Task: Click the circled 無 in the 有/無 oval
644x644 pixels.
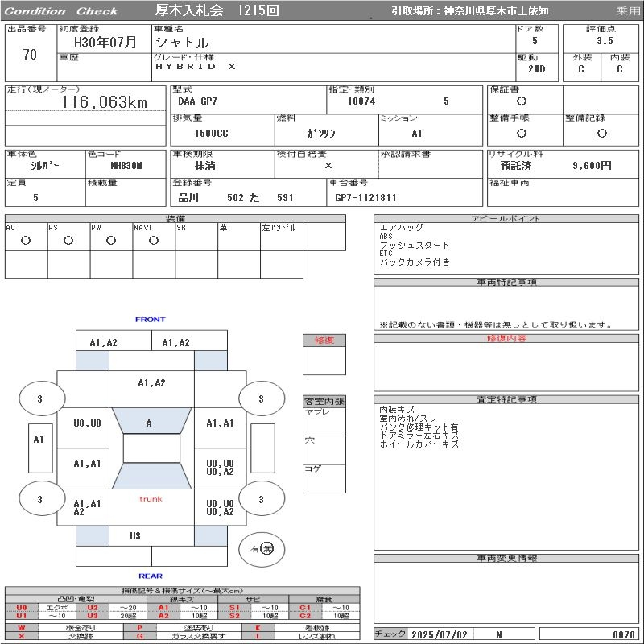Action: (267, 549)
